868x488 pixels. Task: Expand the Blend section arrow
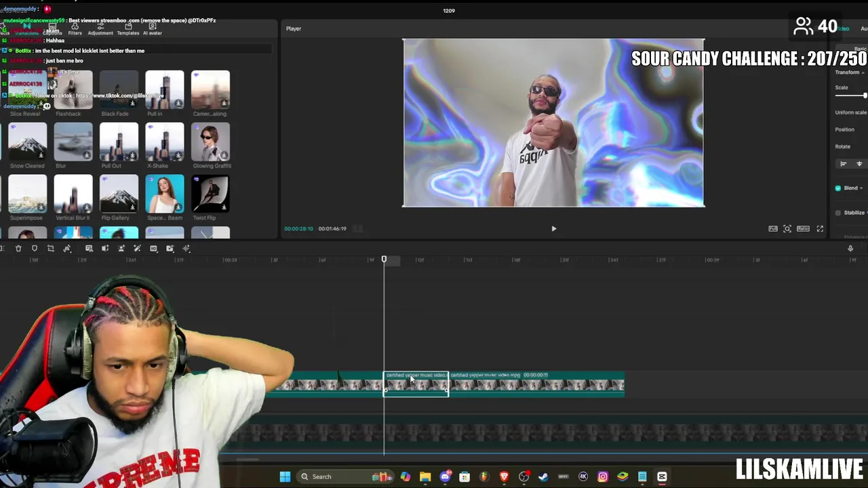point(862,188)
